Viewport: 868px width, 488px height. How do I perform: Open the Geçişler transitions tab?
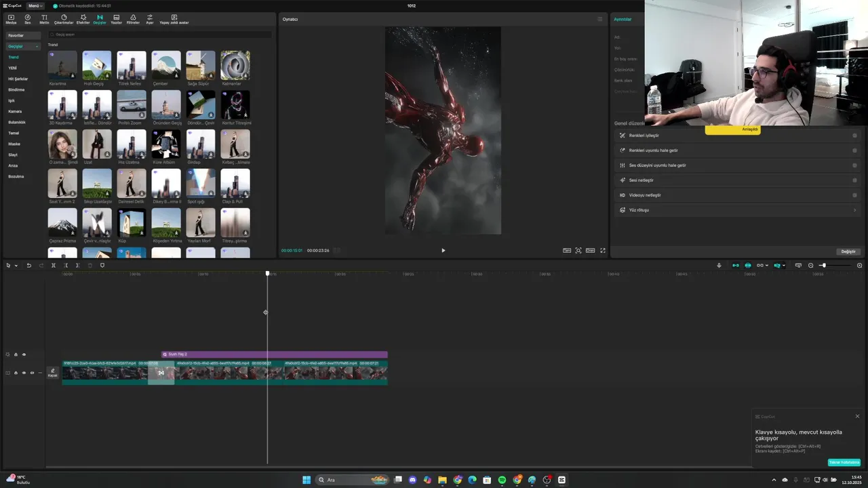[x=100, y=19]
